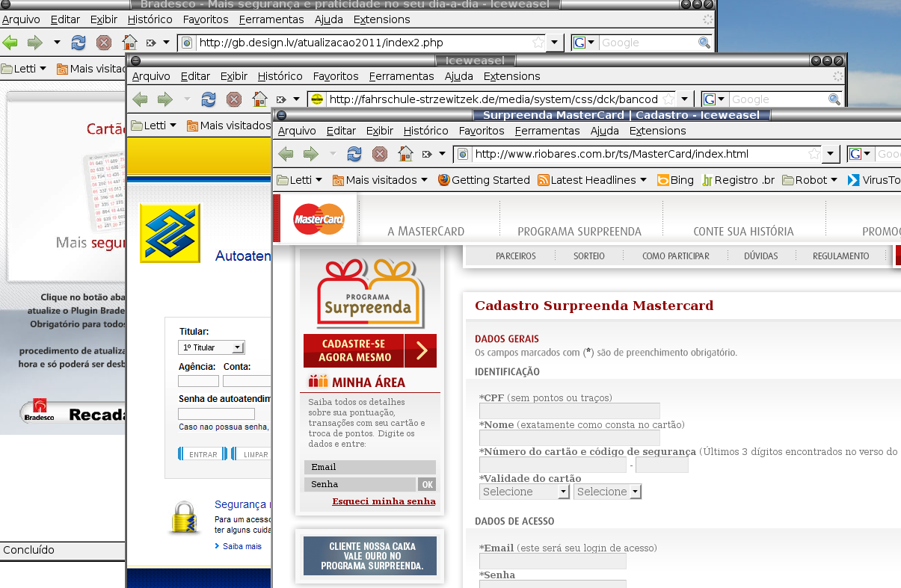Expand Mais visitados folder in MasterCard window
This screenshot has width=901, height=588.
pyautogui.click(x=380, y=180)
